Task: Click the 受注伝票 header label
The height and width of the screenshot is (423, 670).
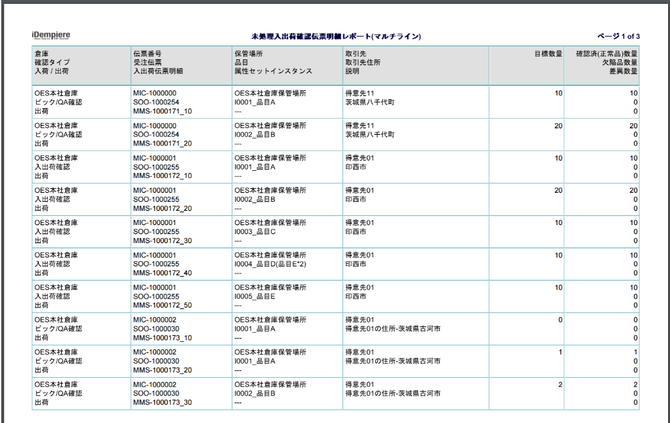Action: 147,62
